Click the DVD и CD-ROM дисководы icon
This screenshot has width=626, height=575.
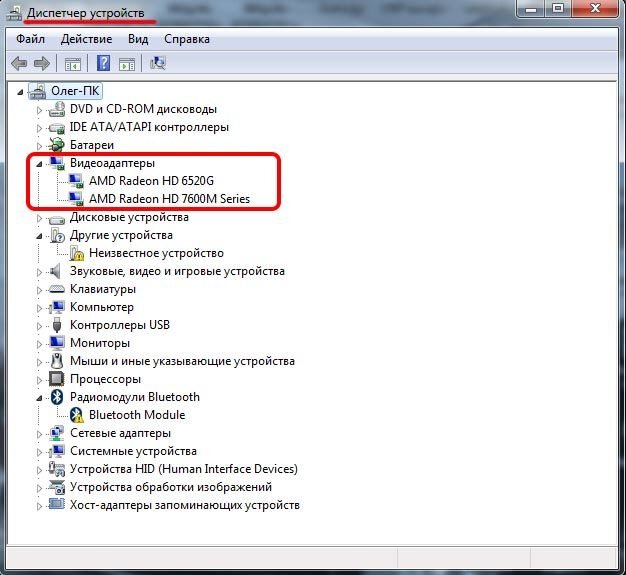point(56,109)
